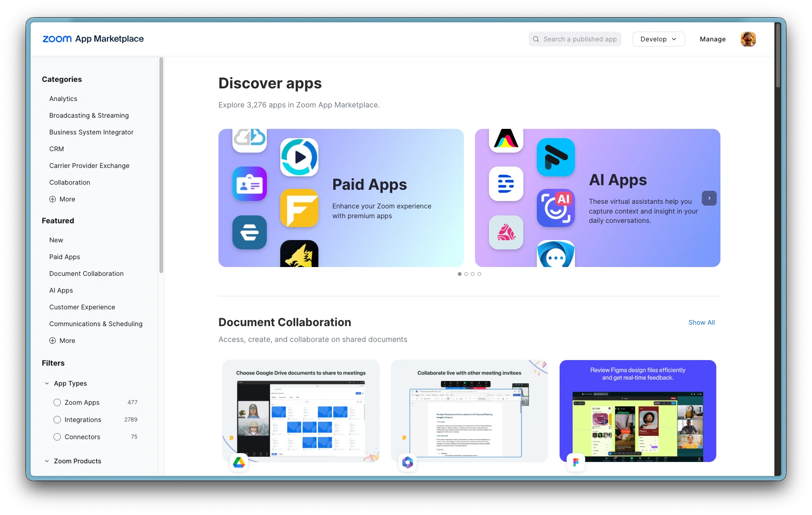The image size is (812, 515).
Task: Collapse the App Types filter section
Action: (x=47, y=383)
